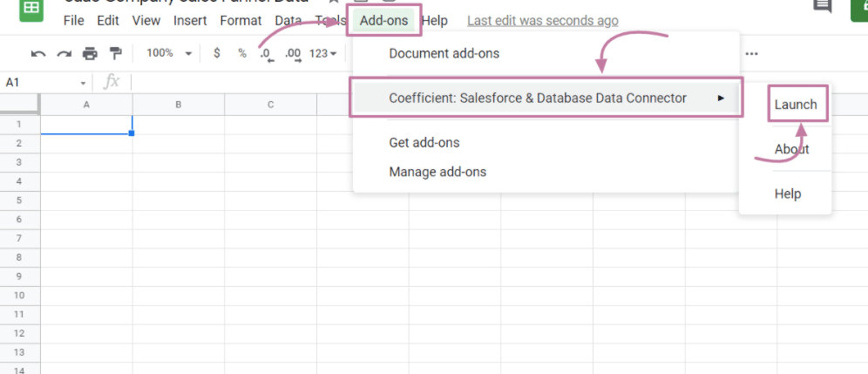Open the zoom 100% dropdown
This screenshot has width=868, height=374.
(169, 53)
